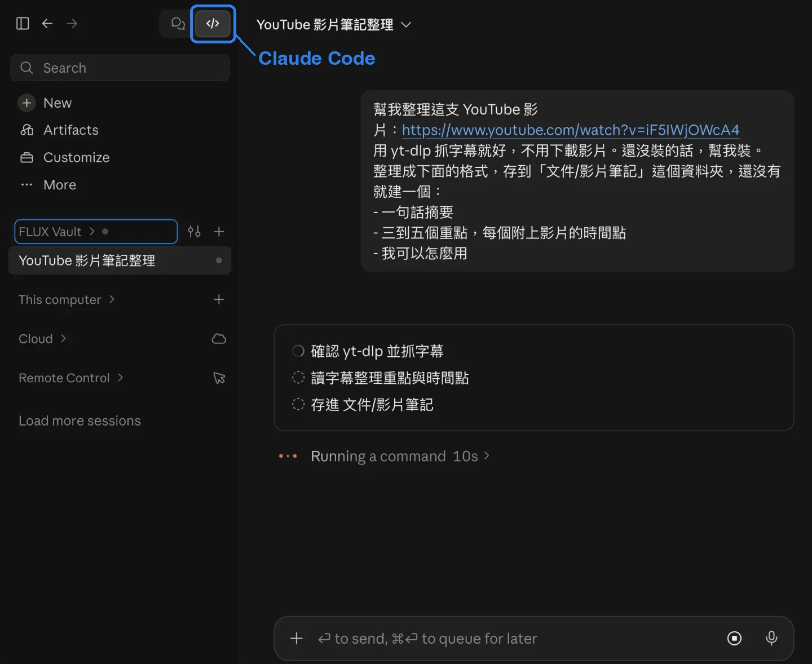This screenshot has width=812, height=664.
Task: Toggle 讀字幕整理重點與時間點 task circle
Action: [x=298, y=378]
